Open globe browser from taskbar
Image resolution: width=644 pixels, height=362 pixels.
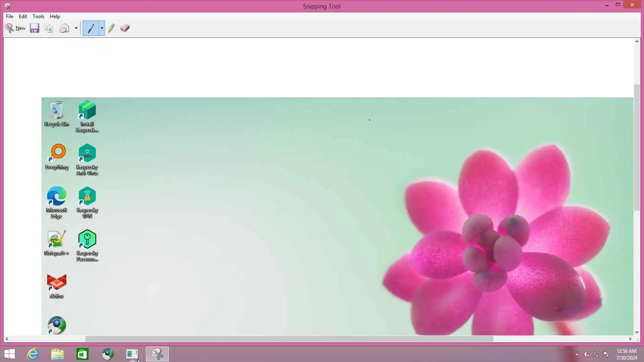click(x=107, y=354)
